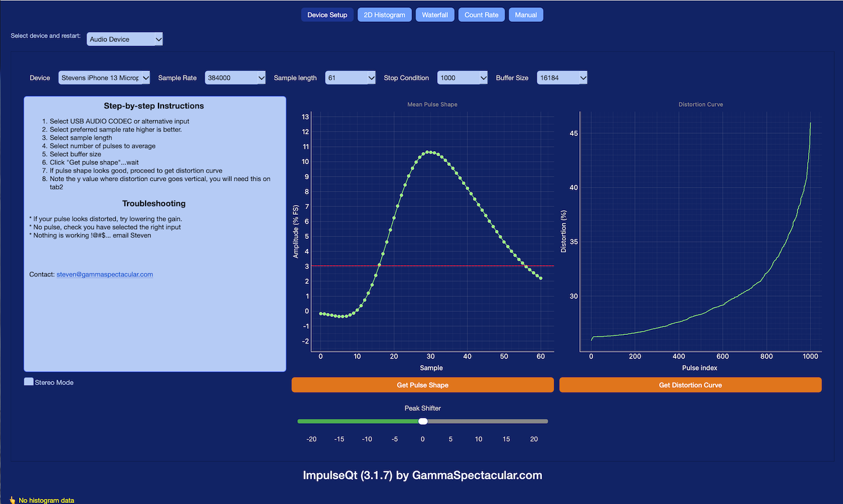The height and width of the screenshot is (504, 843).
Task: Open the Device microphone dropdown
Action: (x=104, y=78)
